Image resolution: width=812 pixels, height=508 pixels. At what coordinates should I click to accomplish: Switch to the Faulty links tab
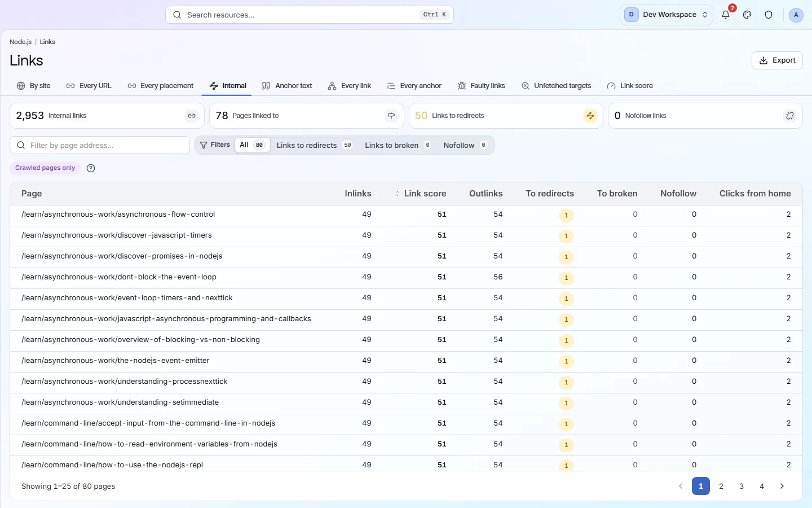[x=481, y=86]
